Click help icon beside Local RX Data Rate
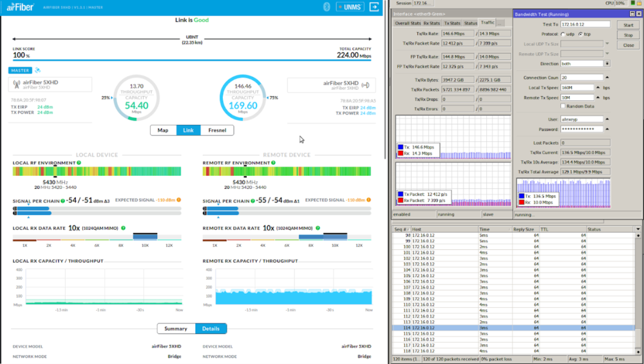This screenshot has height=364, width=644. click(x=122, y=228)
